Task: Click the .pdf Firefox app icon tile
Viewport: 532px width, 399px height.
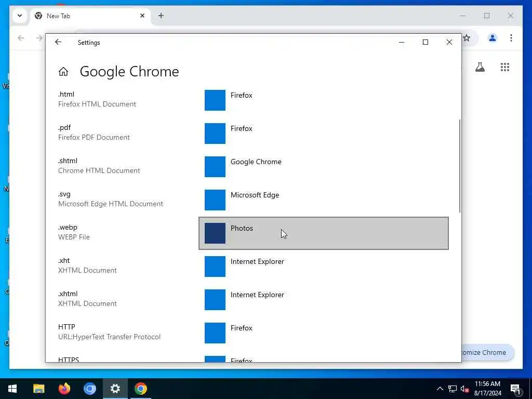Action: point(215,134)
